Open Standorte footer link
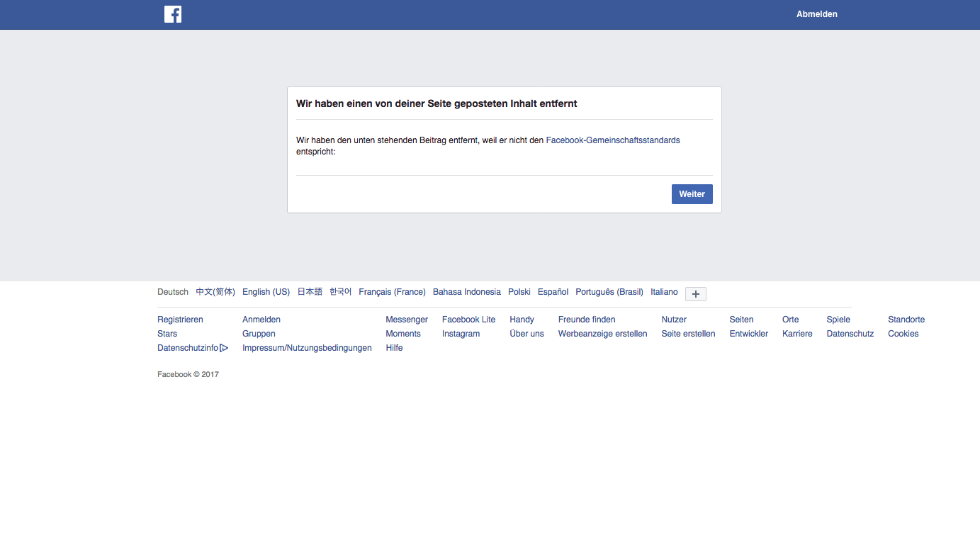This screenshot has height=535, width=980. pyautogui.click(x=906, y=320)
